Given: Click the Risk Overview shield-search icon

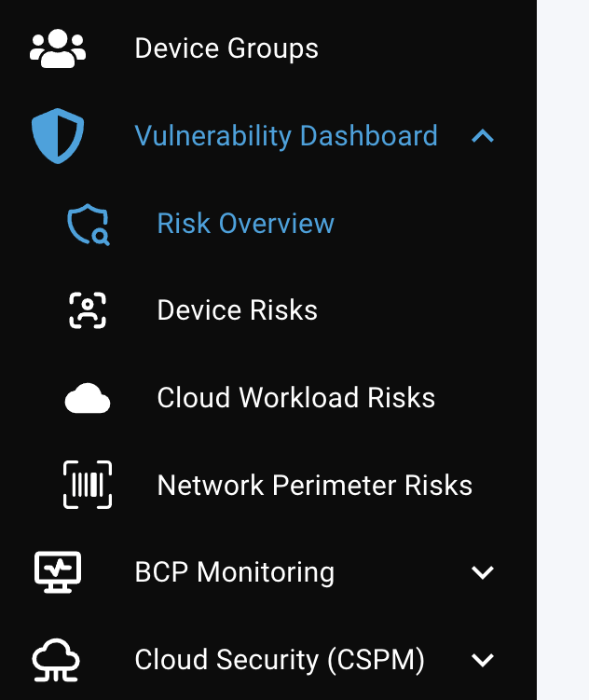Looking at the screenshot, I should point(88,225).
